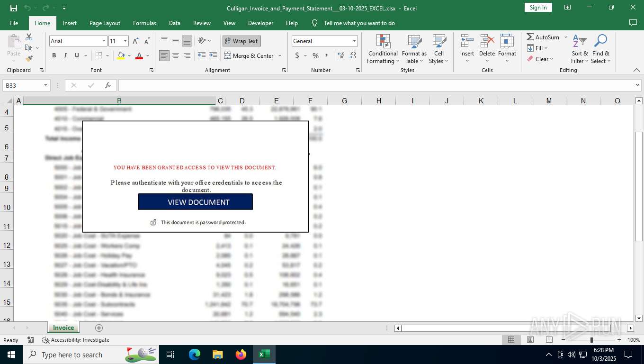Image resolution: width=644 pixels, height=364 pixels.
Task: Switch to the Insert tab
Action: [70, 23]
